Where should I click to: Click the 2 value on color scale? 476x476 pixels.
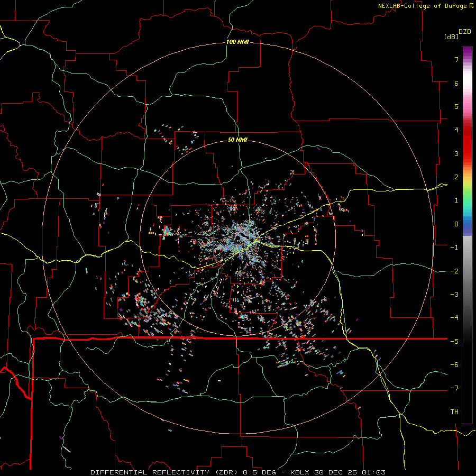pos(456,177)
